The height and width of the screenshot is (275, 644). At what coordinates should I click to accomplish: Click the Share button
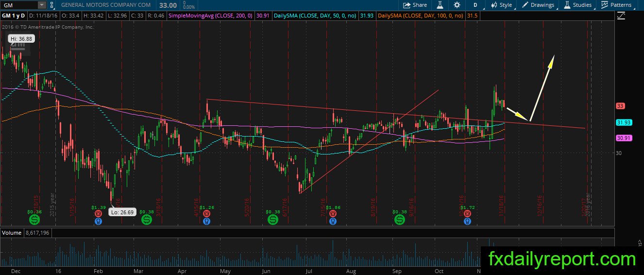(x=415, y=5)
